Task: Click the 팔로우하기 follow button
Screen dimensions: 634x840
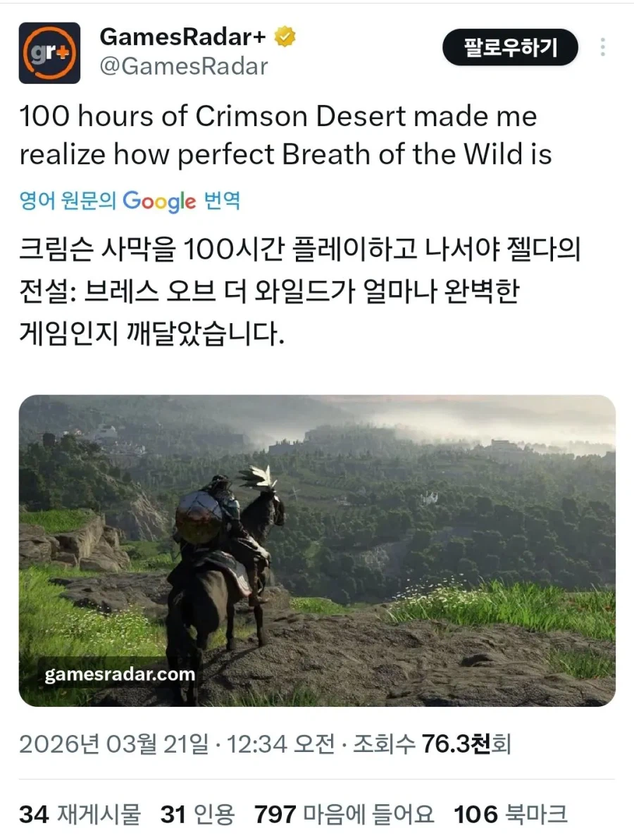Action: 509,48
